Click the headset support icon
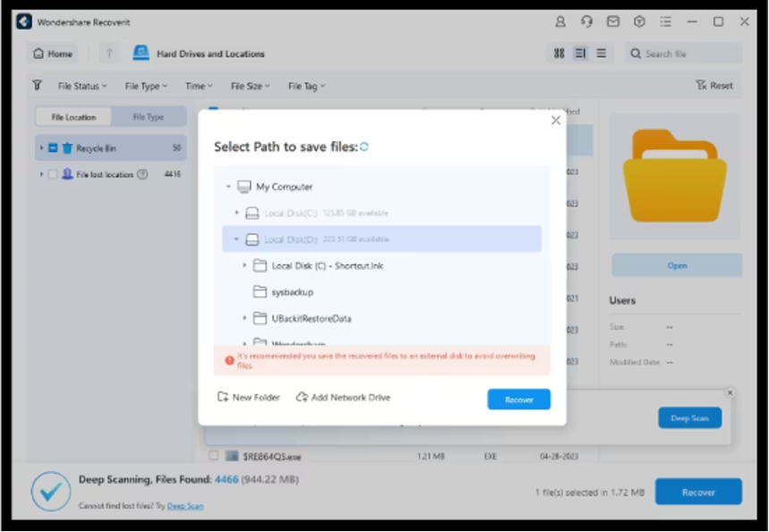The image size is (769, 532). [587, 21]
